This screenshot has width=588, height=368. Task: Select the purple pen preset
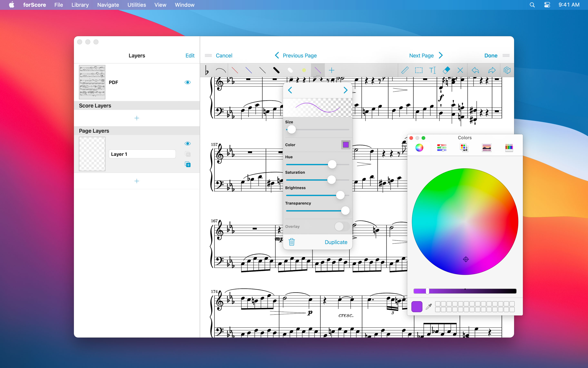point(318,70)
